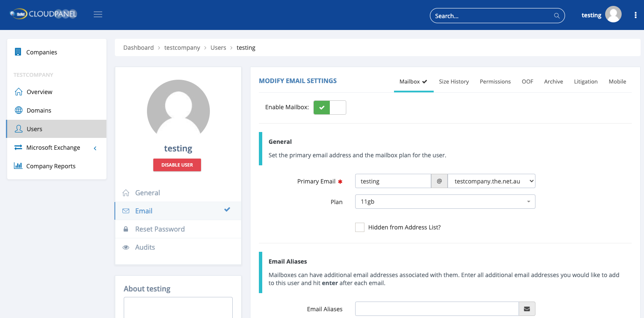Check the Hidden from Address List checkbox
The image size is (644, 318).
359,227
